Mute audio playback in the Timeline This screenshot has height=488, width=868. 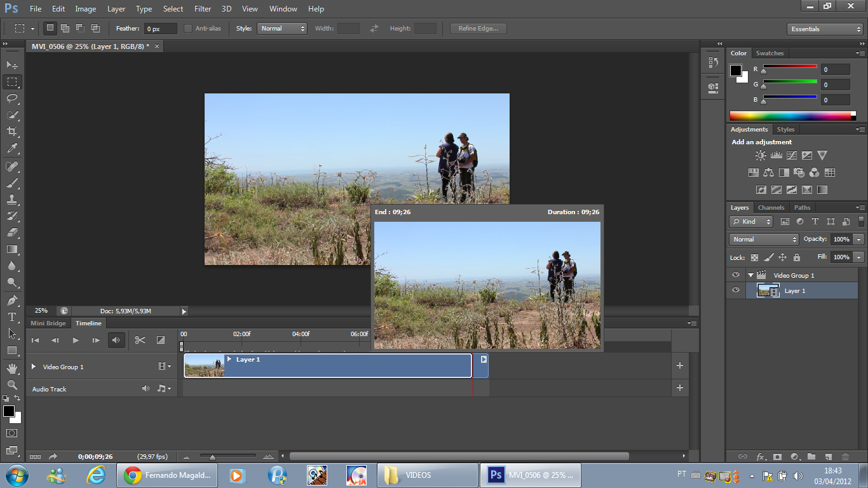pyautogui.click(x=117, y=340)
